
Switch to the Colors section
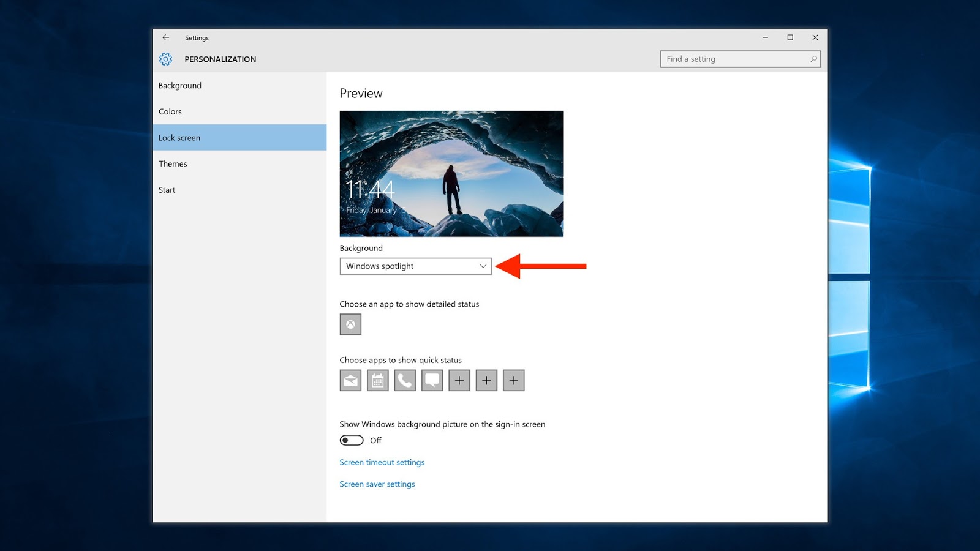[x=170, y=111]
